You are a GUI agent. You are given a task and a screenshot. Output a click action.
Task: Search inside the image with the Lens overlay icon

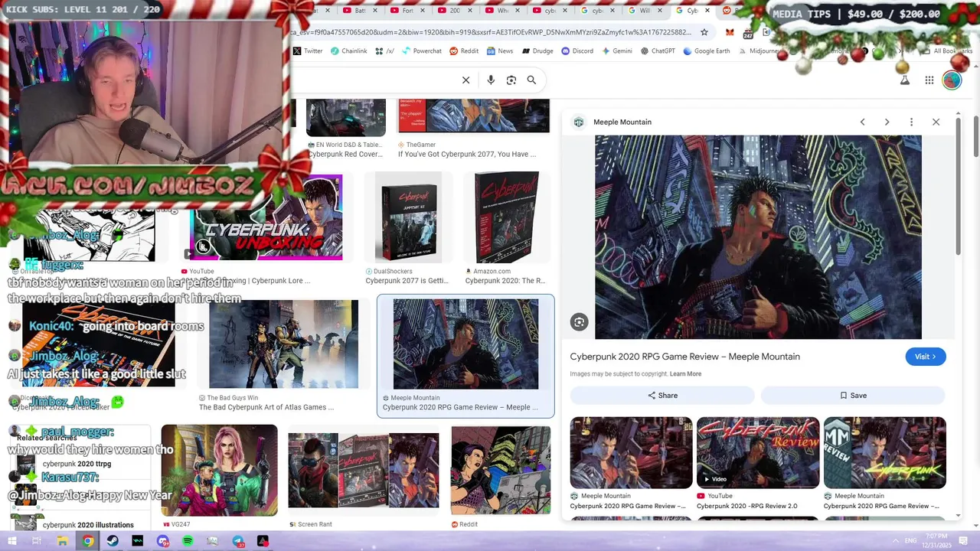click(x=580, y=322)
